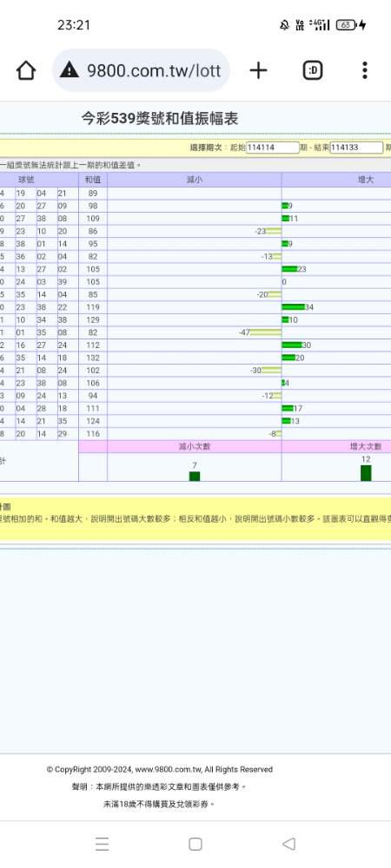Tap the yellow explanation note about 和值
This screenshot has width=391, height=868.
pyautogui.click(x=195, y=519)
